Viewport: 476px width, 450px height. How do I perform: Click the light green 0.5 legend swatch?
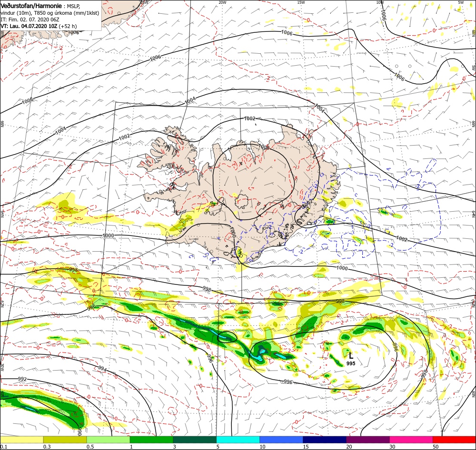(x=109, y=440)
